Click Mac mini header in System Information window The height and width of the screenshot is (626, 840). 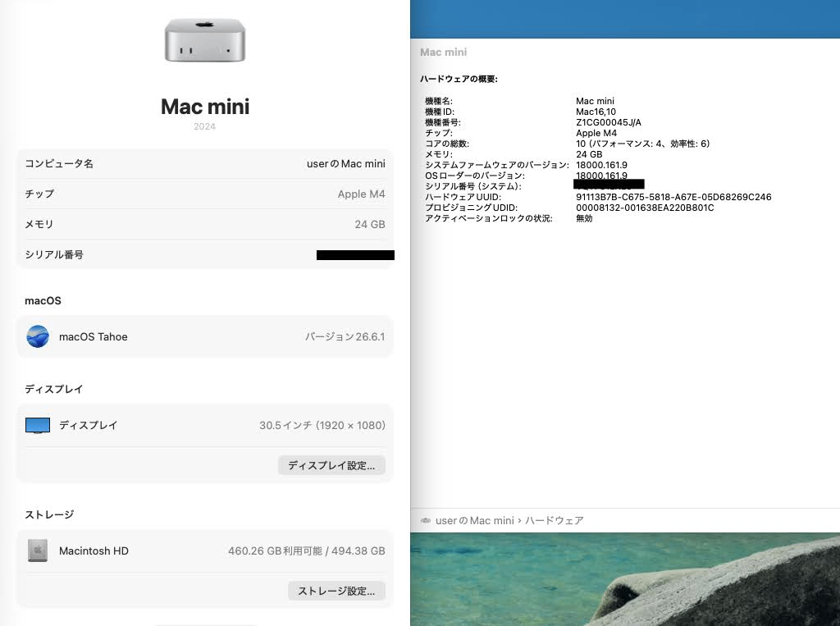[443, 52]
